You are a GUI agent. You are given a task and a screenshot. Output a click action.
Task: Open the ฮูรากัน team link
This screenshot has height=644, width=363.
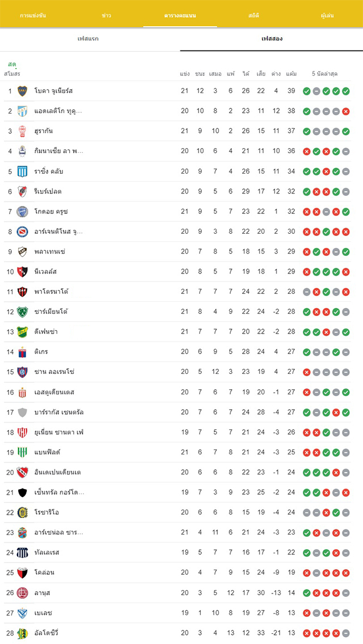(x=44, y=131)
